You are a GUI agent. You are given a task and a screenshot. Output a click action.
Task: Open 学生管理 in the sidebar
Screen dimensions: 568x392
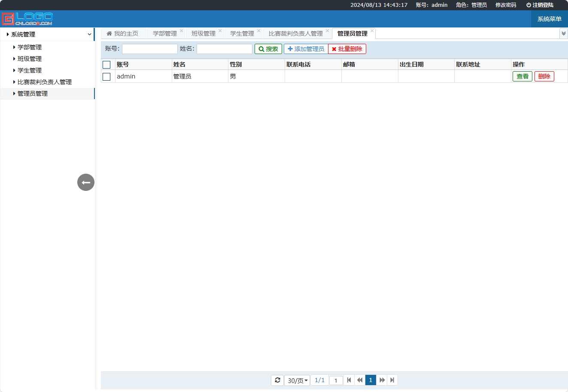[30, 70]
